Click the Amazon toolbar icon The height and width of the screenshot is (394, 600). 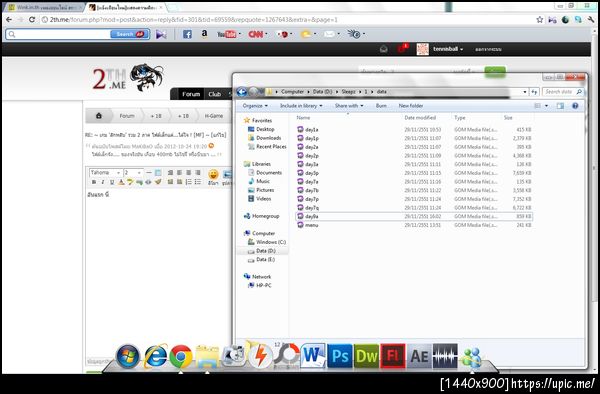[x=204, y=34]
